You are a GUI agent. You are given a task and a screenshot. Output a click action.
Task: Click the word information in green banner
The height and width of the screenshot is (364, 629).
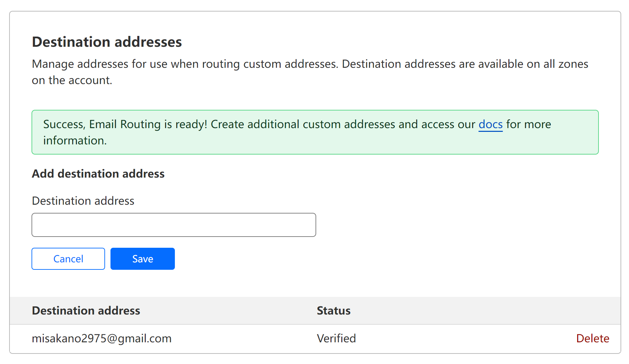coord(75,141)
